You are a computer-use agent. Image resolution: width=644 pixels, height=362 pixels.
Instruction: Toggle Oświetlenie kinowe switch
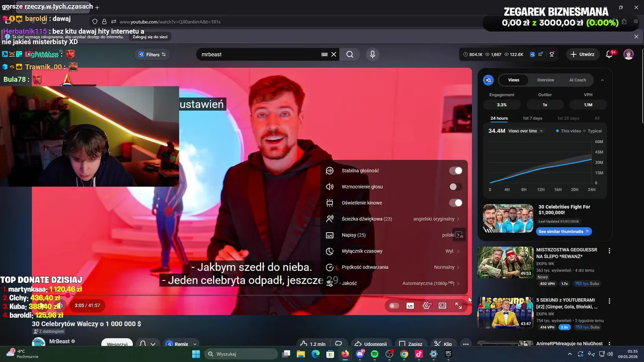(x=455, y=203)
